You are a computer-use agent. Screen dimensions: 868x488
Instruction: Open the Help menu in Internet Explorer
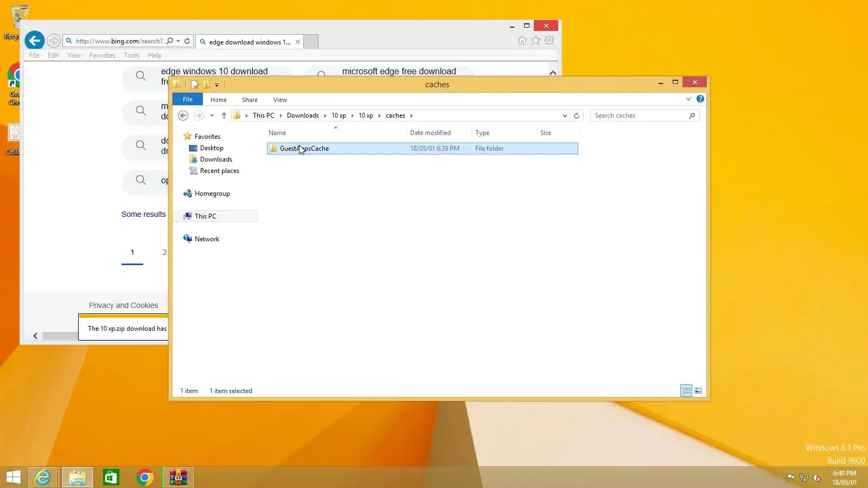155,55
